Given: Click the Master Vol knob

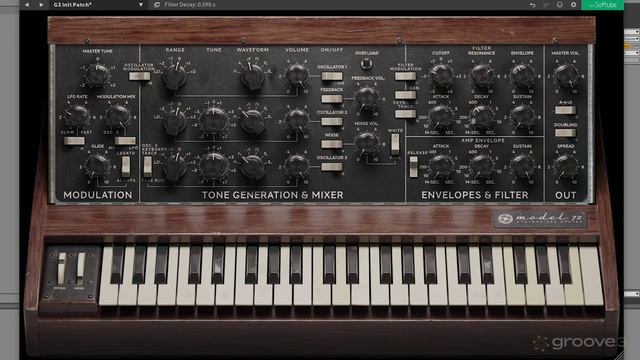Looking at the screenshot, I should click(x=566, y=76).
